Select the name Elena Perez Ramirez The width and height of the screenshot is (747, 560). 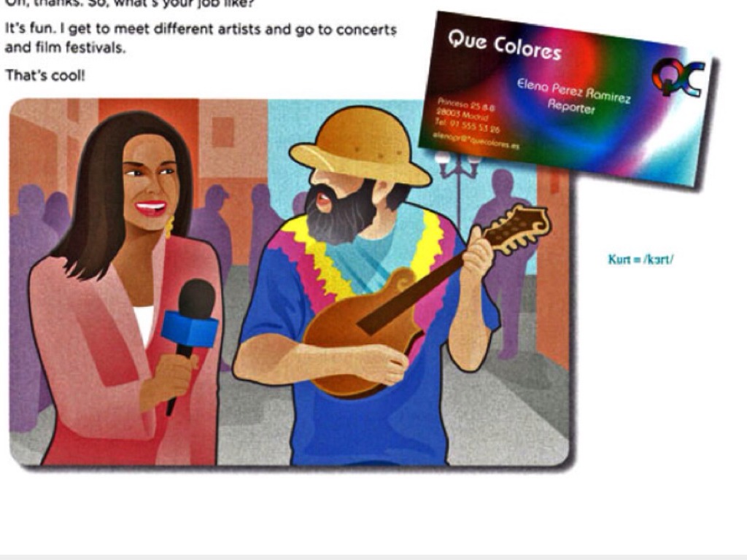tap(574, 90)
